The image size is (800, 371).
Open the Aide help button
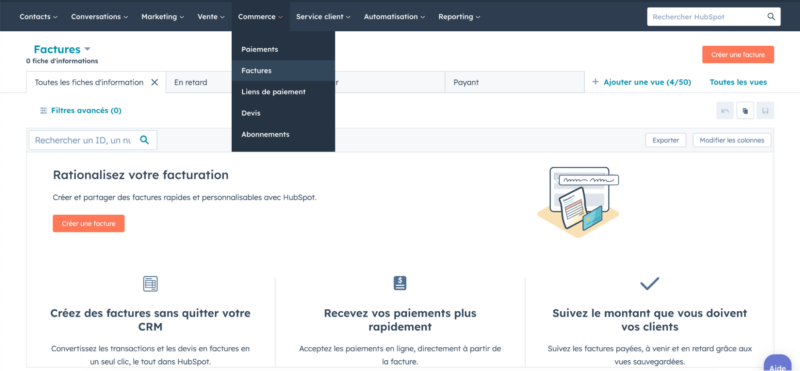778,364
